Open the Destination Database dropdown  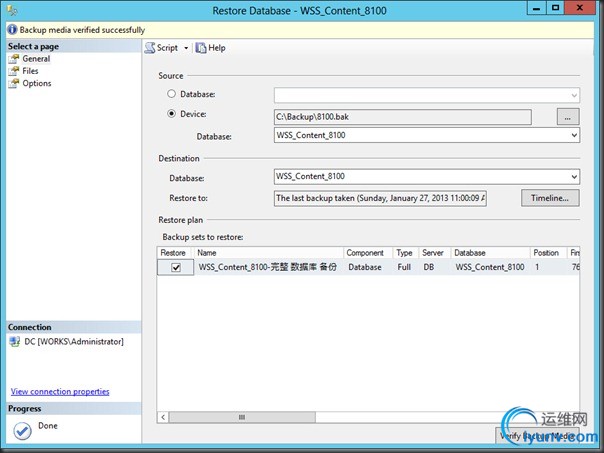tap(574, 176)
